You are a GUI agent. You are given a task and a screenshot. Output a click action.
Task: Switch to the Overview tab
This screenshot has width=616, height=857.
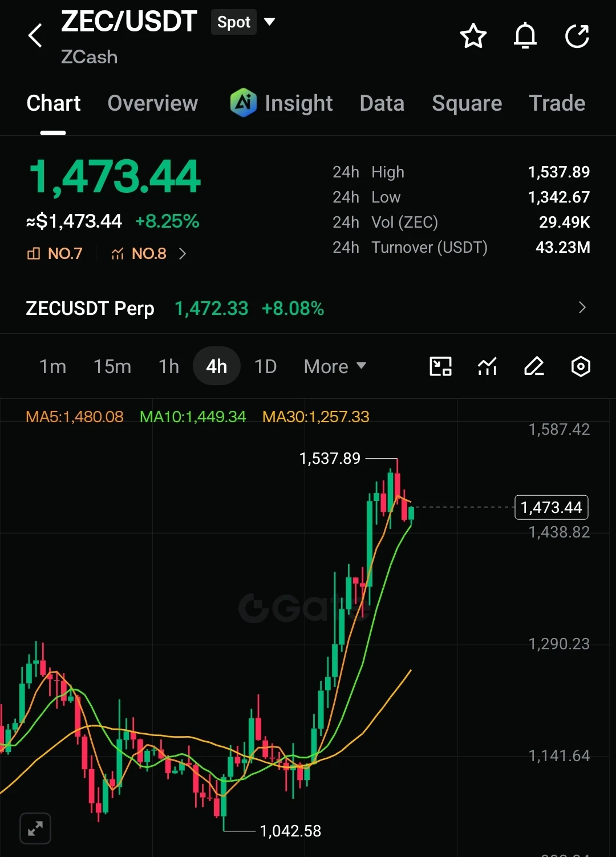click(x=153, y=103)
